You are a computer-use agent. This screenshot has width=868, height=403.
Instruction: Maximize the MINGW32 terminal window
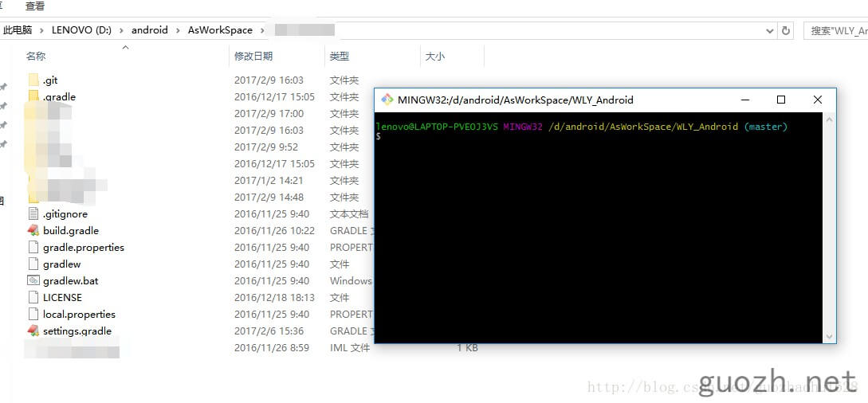781,100
